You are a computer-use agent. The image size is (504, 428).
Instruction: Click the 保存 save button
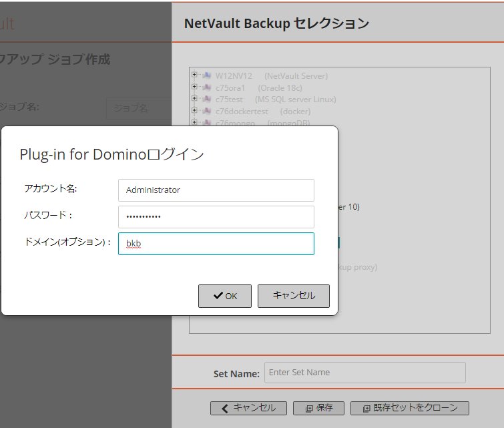click(x=318, y=408)
